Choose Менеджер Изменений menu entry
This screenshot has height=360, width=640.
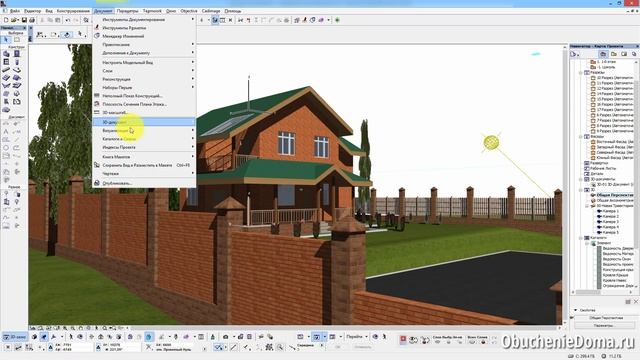coord(144,36)
